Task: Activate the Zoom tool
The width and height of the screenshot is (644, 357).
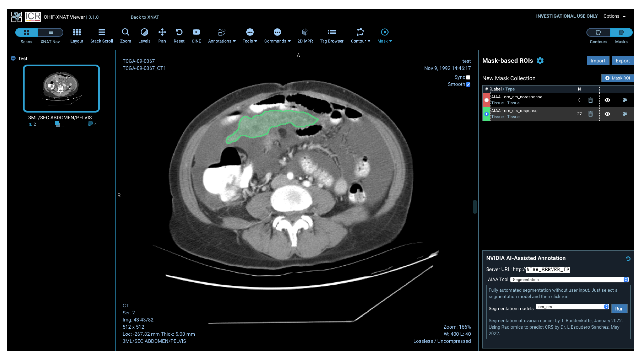Action: coord(126,35)
